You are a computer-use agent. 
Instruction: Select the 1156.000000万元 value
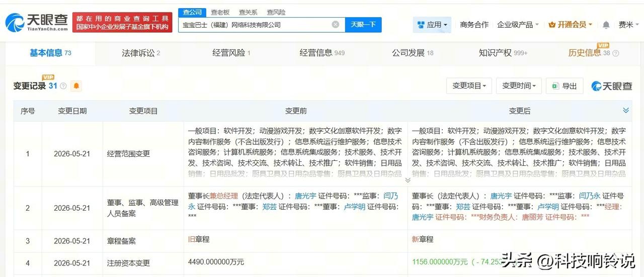(440, 262)
